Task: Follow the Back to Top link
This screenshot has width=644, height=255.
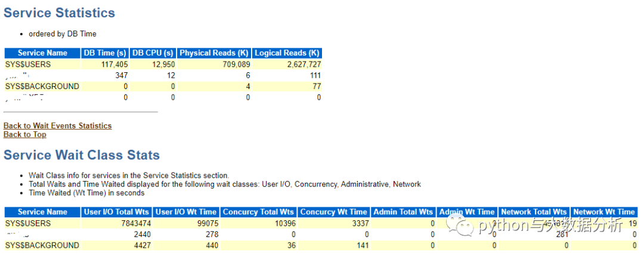Action: pyautogui.click(x=24, y=134)
